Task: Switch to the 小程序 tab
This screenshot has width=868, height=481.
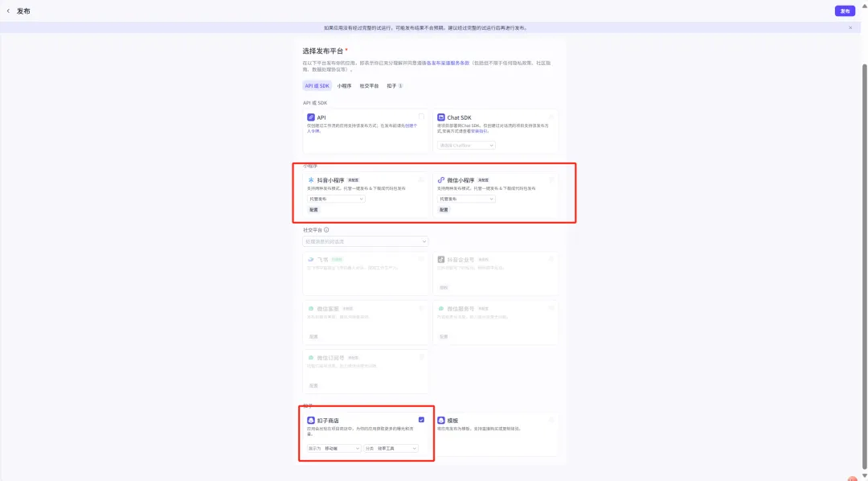Action: click(x=344, y=86)
